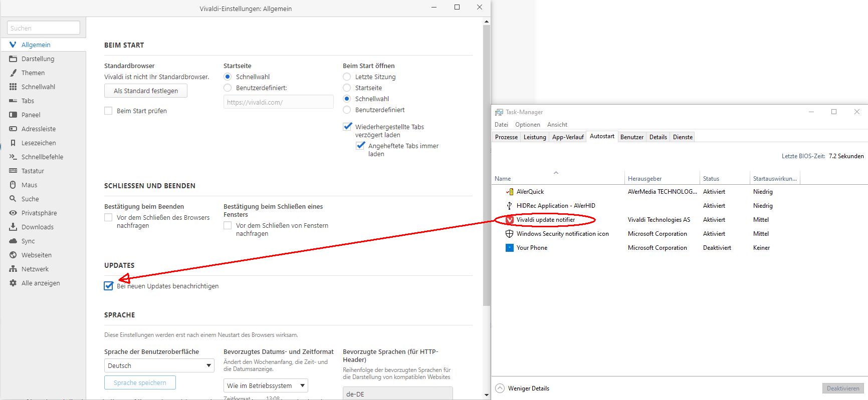
Task: Collapse Task-Manager with Weniger Details chevron
Action: pyautogui.click(x=500, y=388)
